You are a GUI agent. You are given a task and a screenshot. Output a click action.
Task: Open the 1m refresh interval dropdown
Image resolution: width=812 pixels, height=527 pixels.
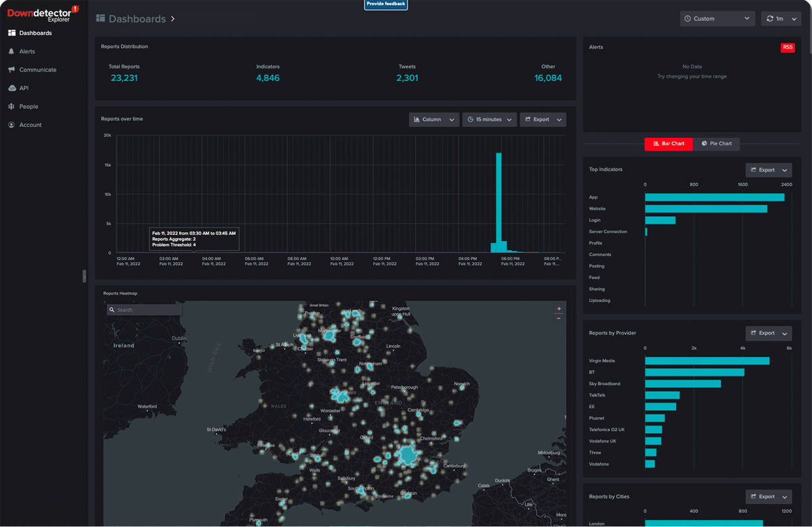[780, 19]
